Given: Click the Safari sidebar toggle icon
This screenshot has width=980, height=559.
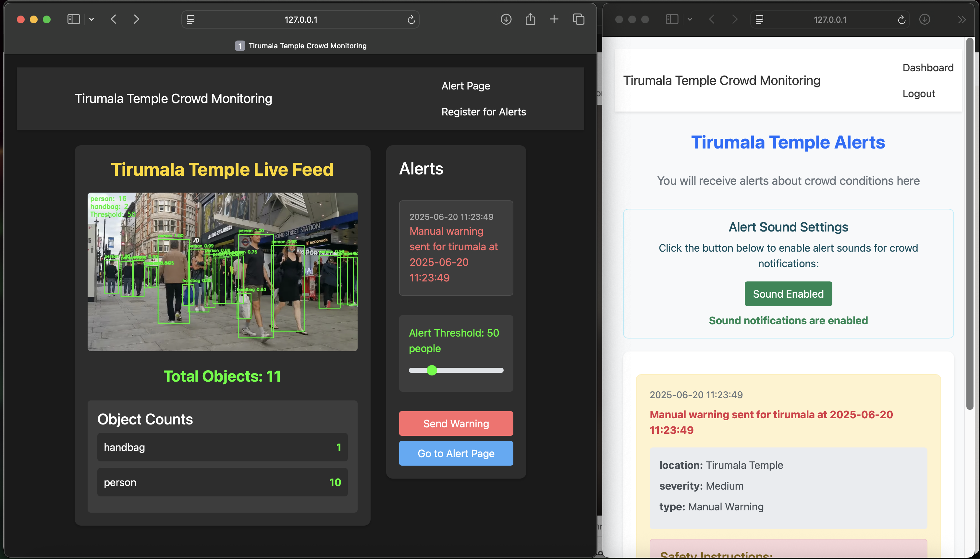Looking at the screenshot, I should 73,19.
